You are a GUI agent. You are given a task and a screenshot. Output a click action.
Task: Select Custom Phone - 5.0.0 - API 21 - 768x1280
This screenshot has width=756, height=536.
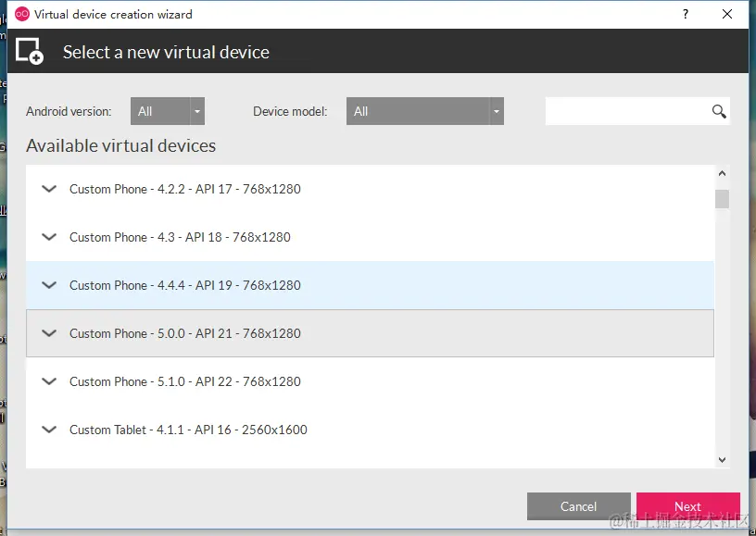[x=370, y=333]
